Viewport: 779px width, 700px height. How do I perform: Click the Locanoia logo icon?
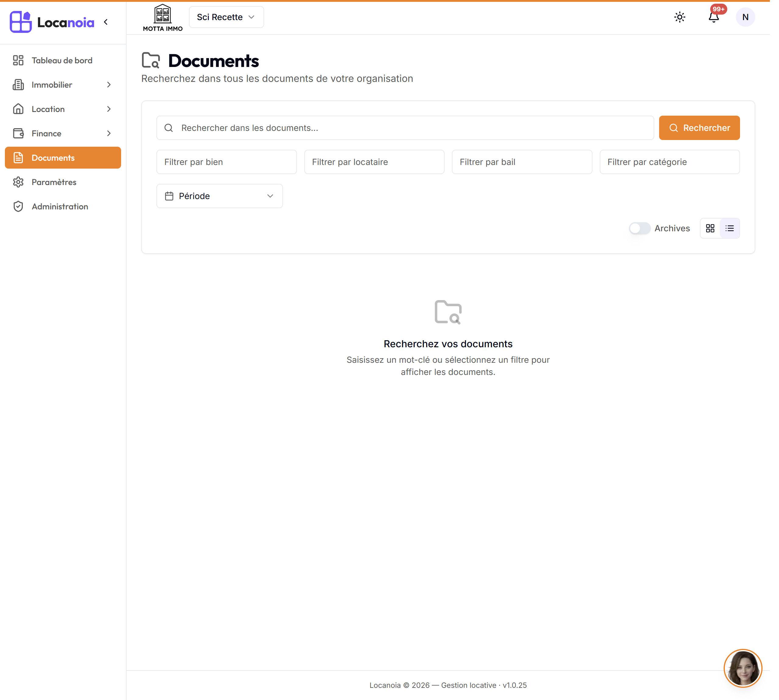click(20, 22)
